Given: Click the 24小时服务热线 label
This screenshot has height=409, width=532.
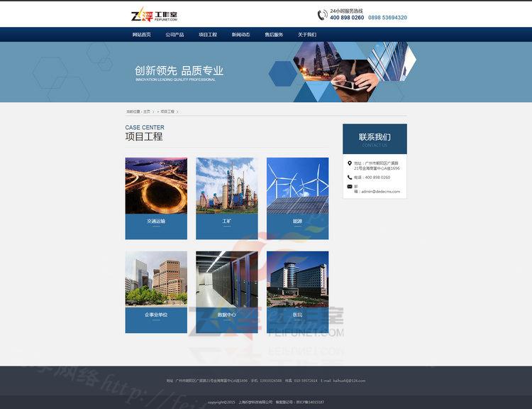Looking at the screenshot, I should [x=346, y=11].
